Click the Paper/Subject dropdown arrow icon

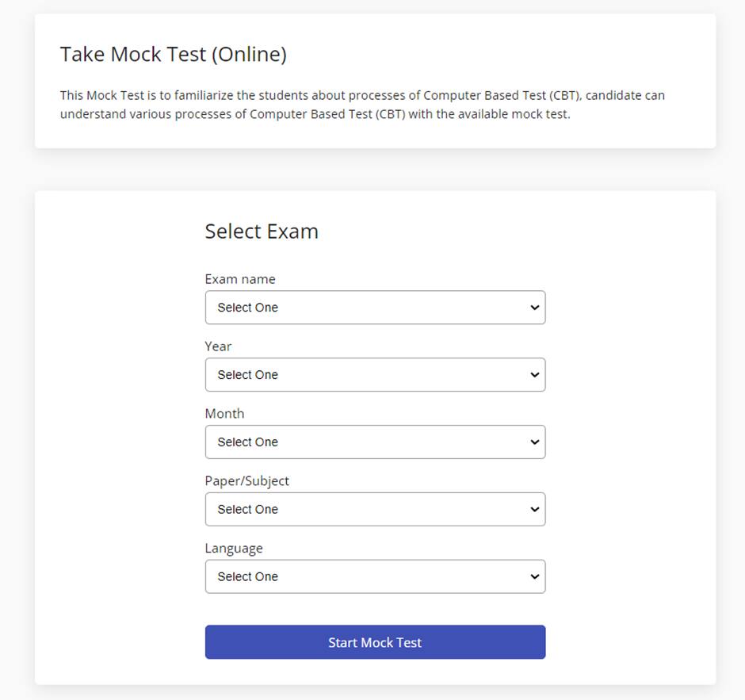536,509
